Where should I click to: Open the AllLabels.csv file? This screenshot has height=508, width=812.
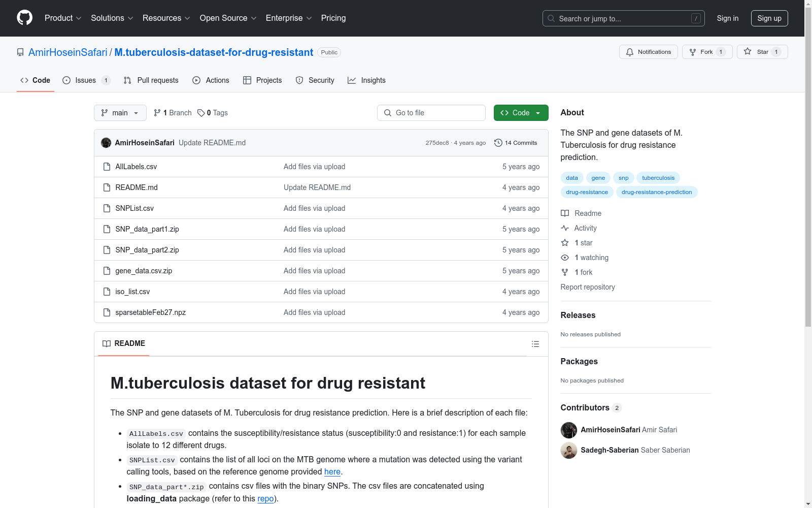tap(136, 167)
